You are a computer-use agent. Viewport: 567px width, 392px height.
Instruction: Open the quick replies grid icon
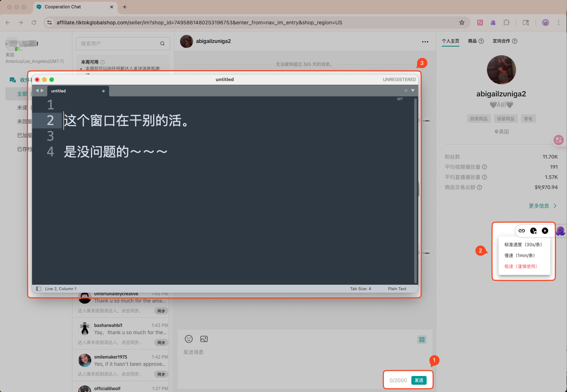(422, 340)
